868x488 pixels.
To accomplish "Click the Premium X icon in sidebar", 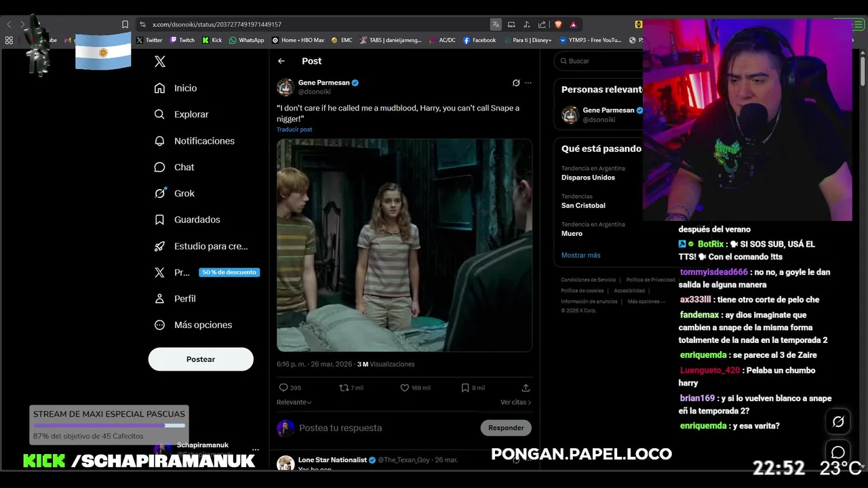I will pos(159,272).
